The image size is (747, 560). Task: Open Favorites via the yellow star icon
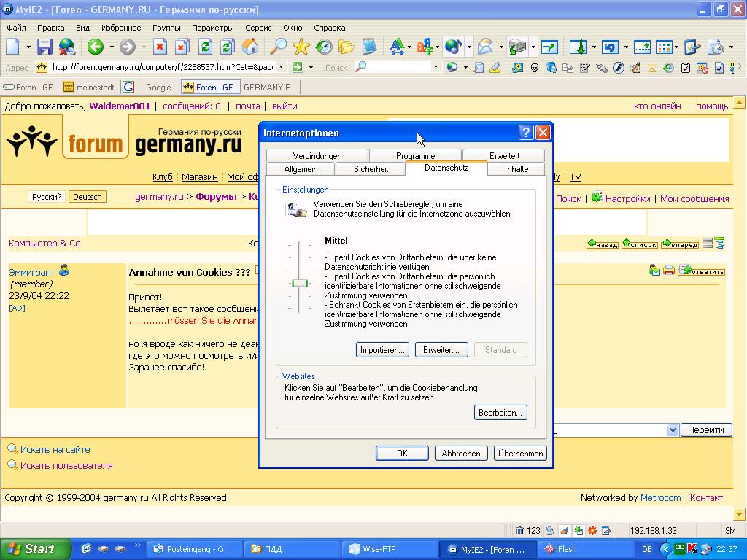(x=301, y=47)
